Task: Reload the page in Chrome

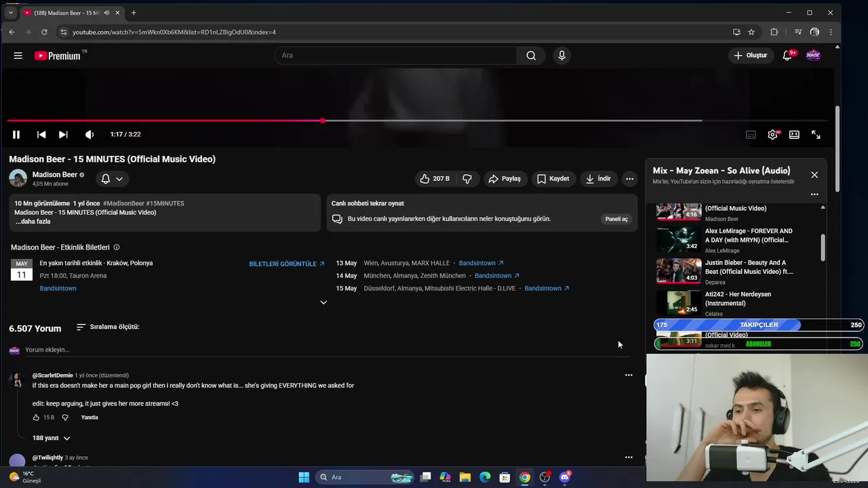Action: 44,32
